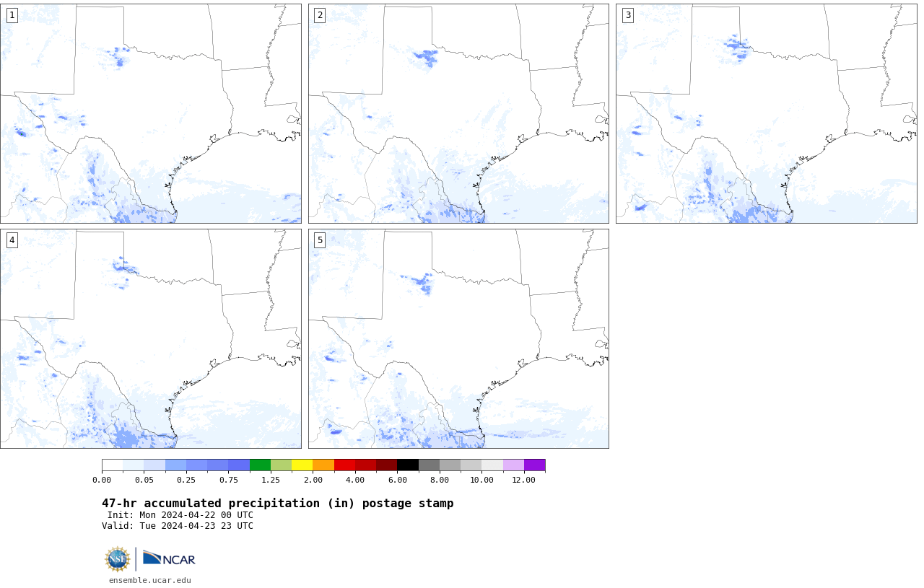The width and height of the screenshot is (924, 588).
Task: Click the yellow color swatch in legend
Action: click(302, 465)
